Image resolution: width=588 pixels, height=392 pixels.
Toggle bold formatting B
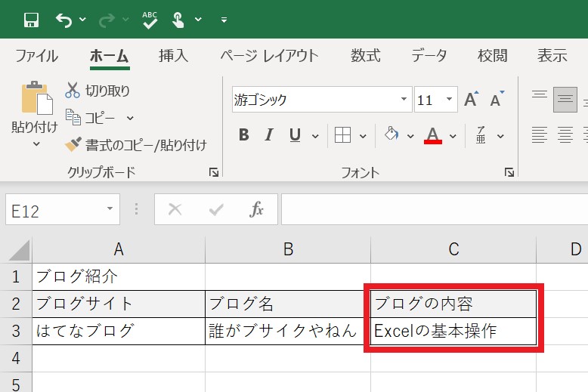click(x=244, y=135)
